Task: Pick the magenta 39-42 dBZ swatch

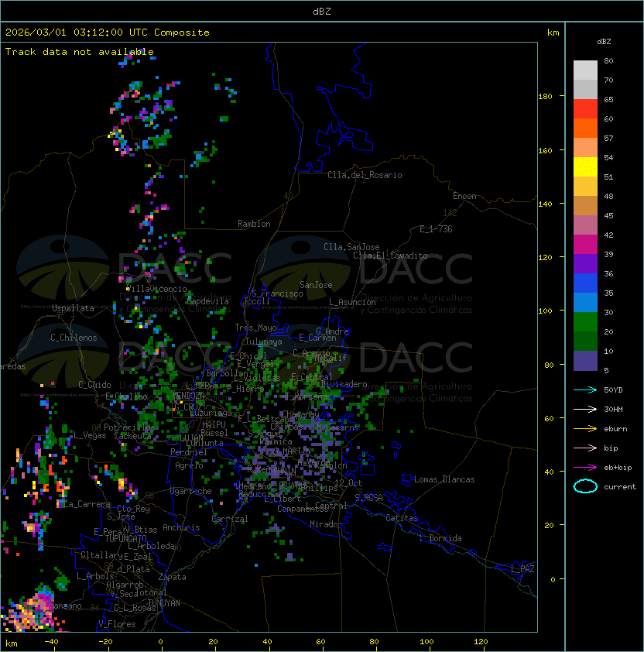Action: click(x=585, y=245)
